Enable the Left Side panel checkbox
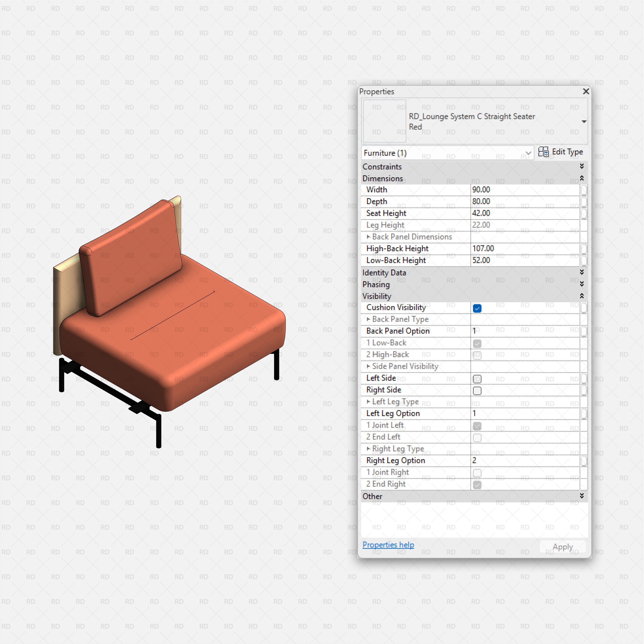Image resolution: width=644 pixels, height=644 pixels. 477,379
